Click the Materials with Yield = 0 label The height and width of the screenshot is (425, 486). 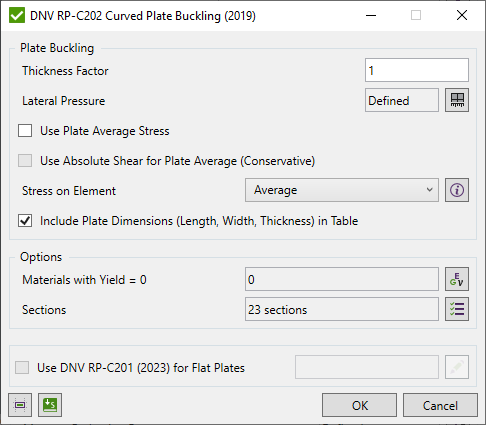coord(84,280)
